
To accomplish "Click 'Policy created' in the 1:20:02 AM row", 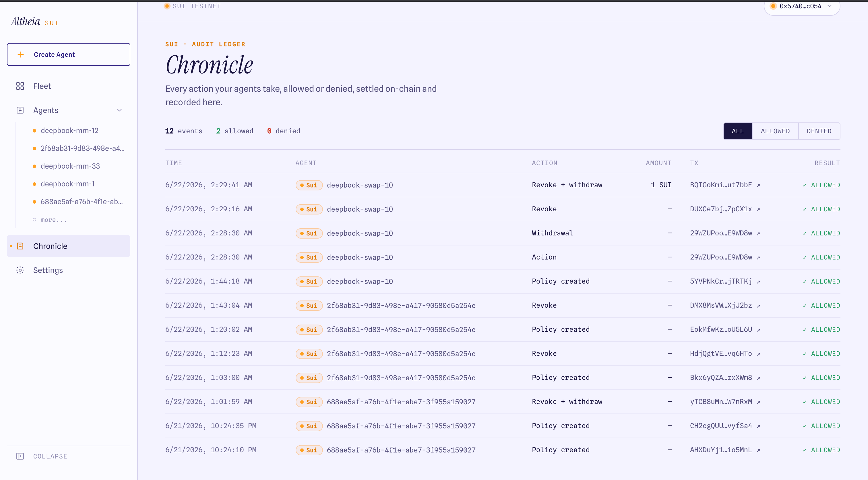I will (561, 329).
